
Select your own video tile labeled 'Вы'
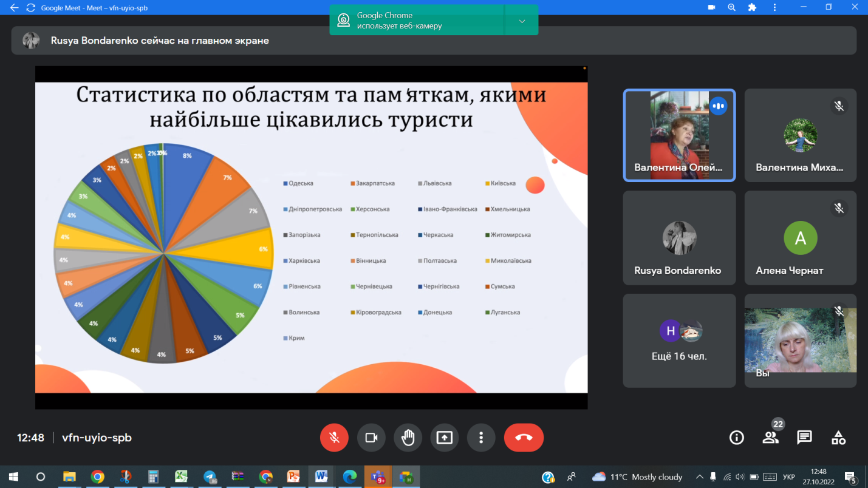coord(801,341)
